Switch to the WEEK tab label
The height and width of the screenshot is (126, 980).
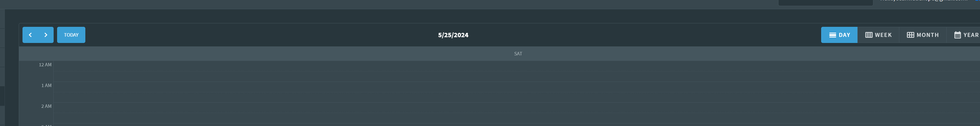pyautogui.click(x=883, y=35)
